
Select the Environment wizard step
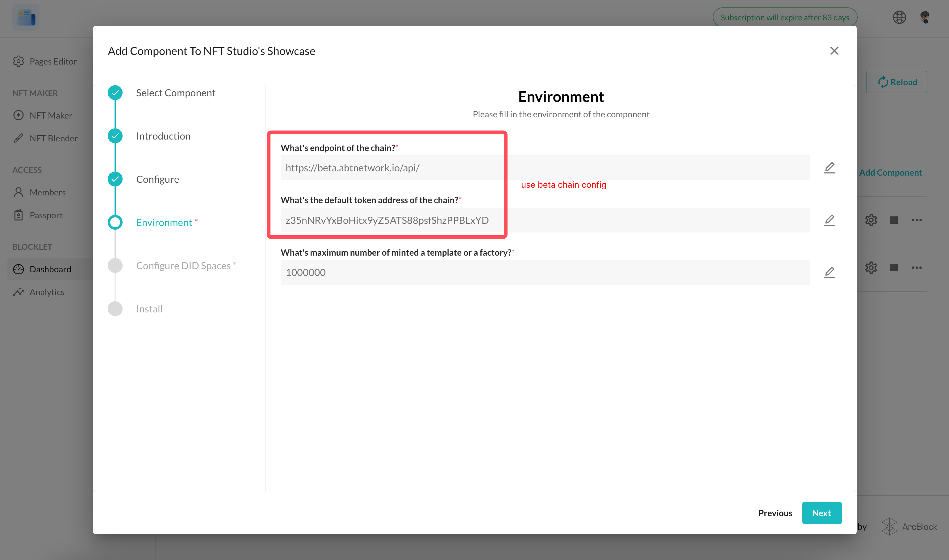pos(164,223)
